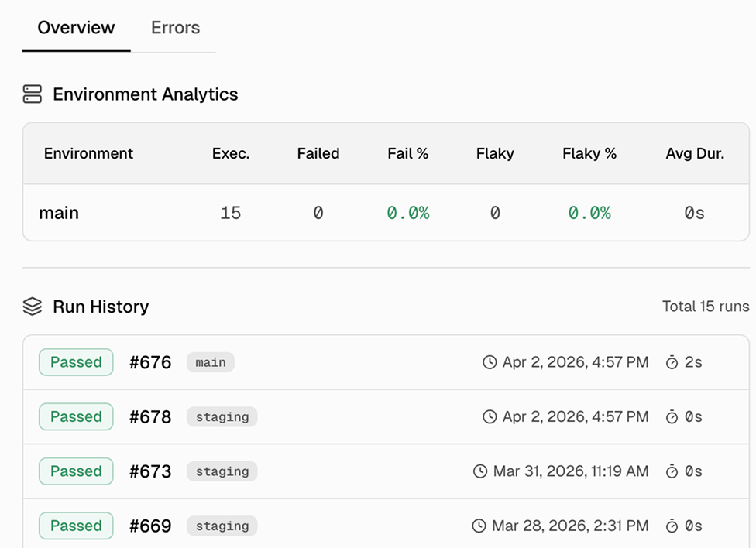The height and width of the screenshot is (548, 756).
Task: Click the 2s duration of run #676
Action: (693, 362)
